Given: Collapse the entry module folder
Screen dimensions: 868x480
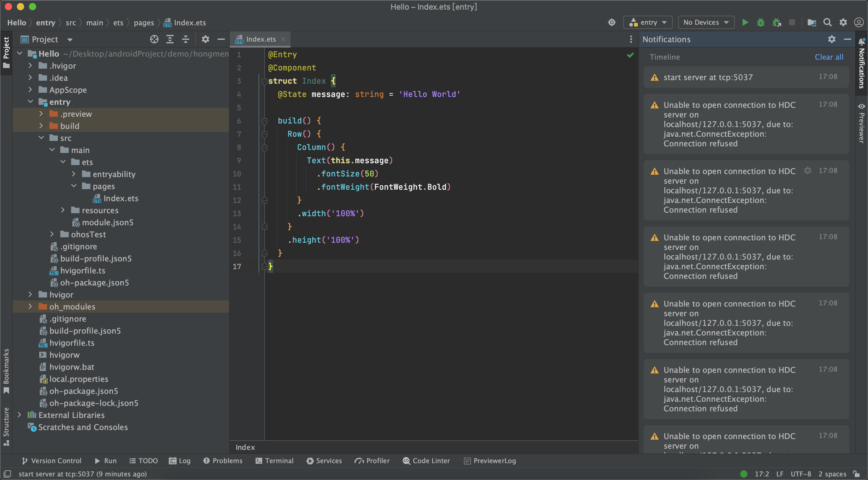Looking at the screenshot, I should [x=30, y=102].
